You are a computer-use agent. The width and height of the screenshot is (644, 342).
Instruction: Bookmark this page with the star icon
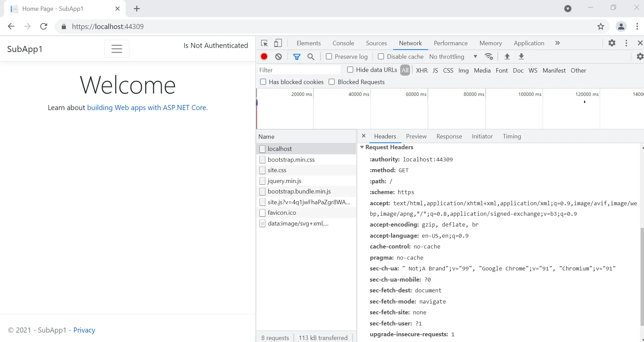601,26
